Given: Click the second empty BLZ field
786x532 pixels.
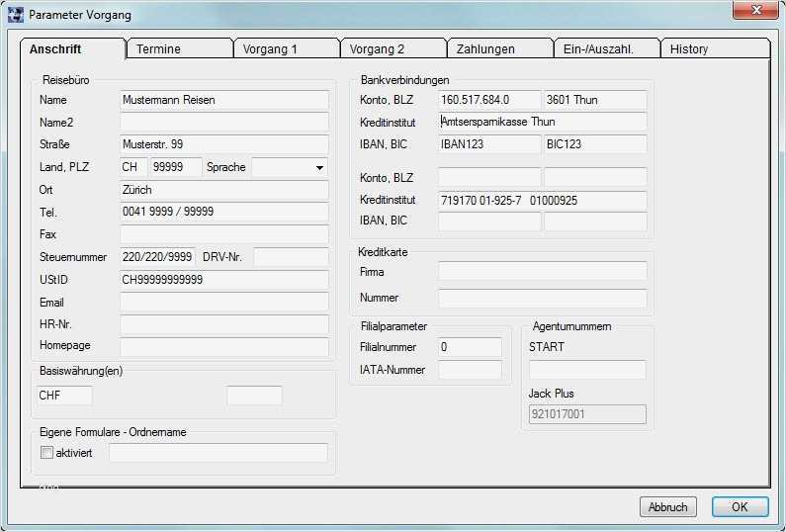Looking at the screenshot, I should pos(595,178).
